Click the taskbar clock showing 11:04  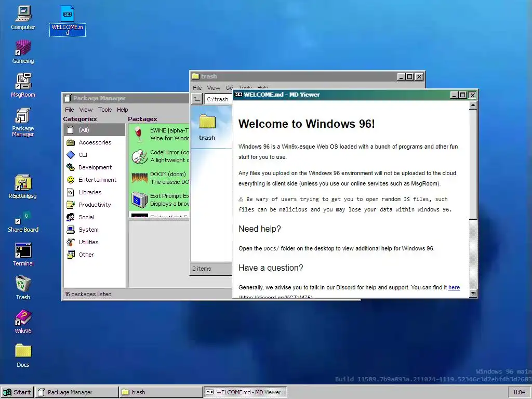coord(519,392)
